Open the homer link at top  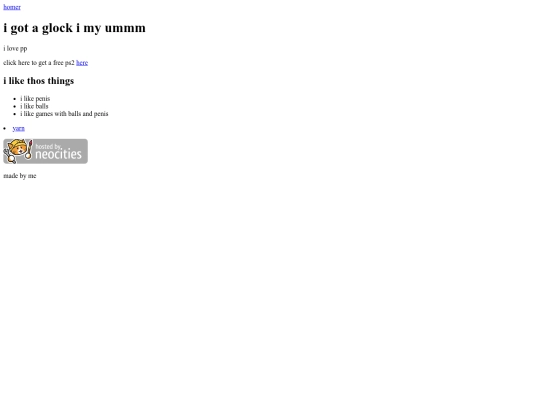point(12,7)
